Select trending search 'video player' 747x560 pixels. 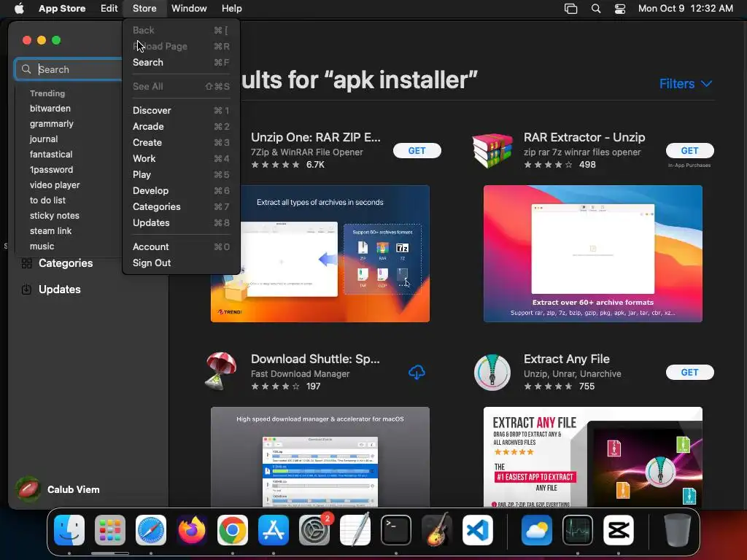point(55,184)
